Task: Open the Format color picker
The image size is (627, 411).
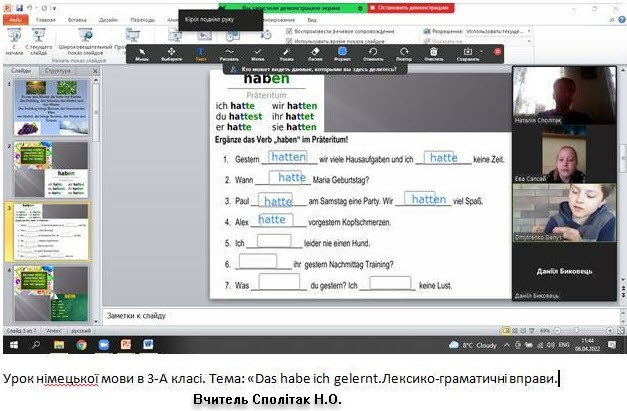Action: click(x=343, y=53)
